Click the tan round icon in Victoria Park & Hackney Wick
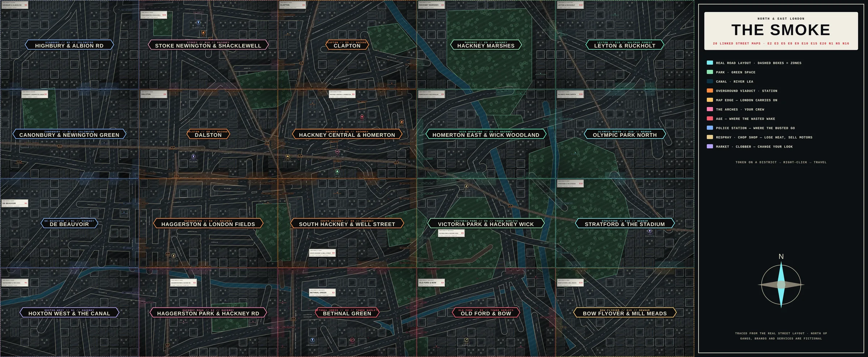Viewport: 868px width, 357px height. (x=466, y=186)
